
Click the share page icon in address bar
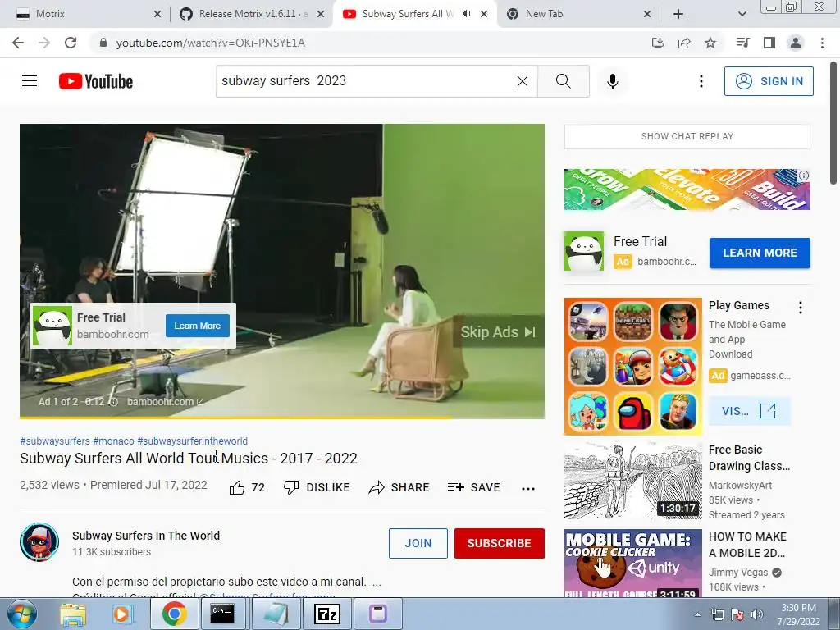click(x=684, y=43)
